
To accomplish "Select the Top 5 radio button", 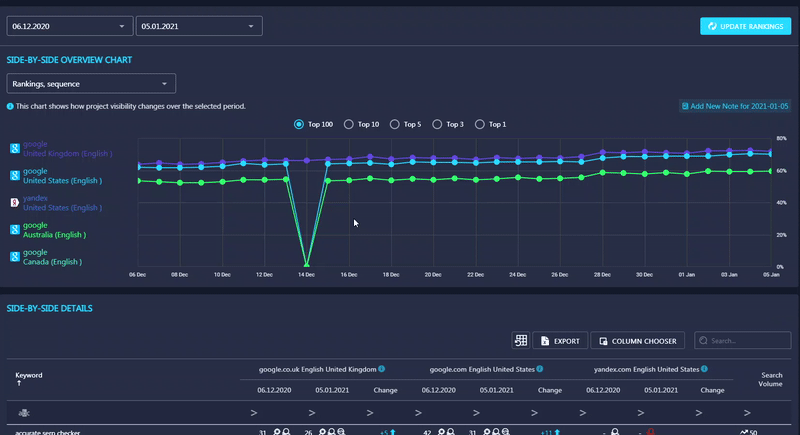I will (394, 124).
